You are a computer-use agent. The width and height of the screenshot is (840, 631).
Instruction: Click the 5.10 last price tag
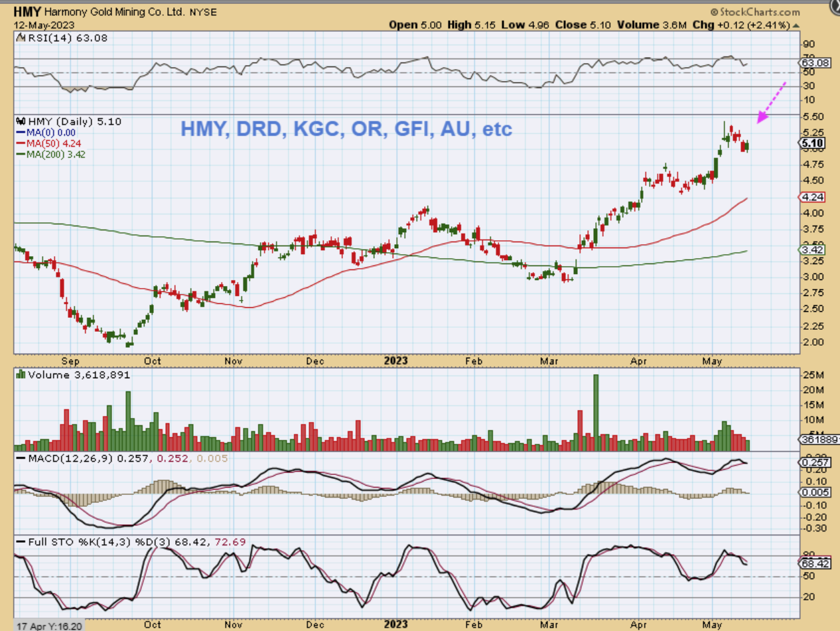click(812, 143)
